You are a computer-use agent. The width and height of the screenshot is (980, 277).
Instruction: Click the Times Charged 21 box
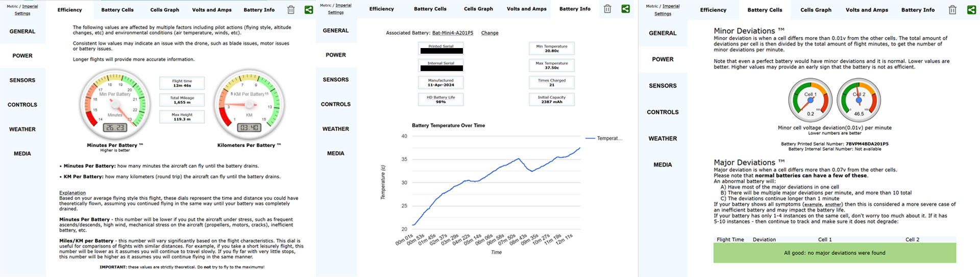tap(552, 82)
